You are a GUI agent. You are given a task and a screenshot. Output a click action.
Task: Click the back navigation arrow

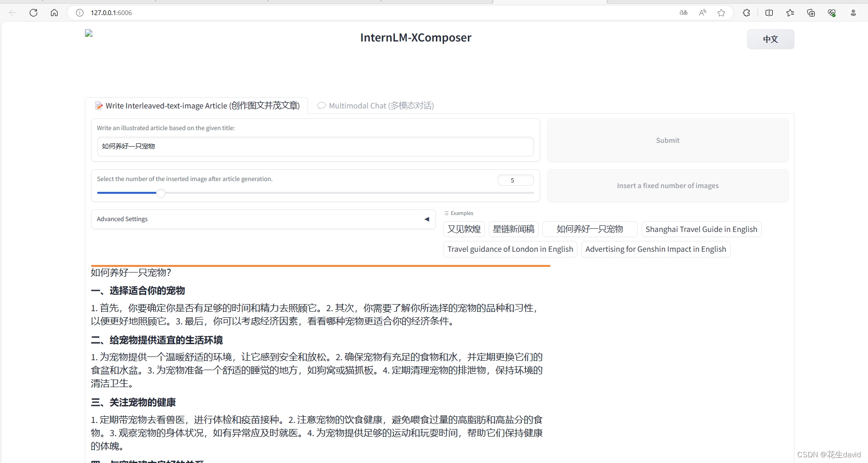tap(13, 13)
